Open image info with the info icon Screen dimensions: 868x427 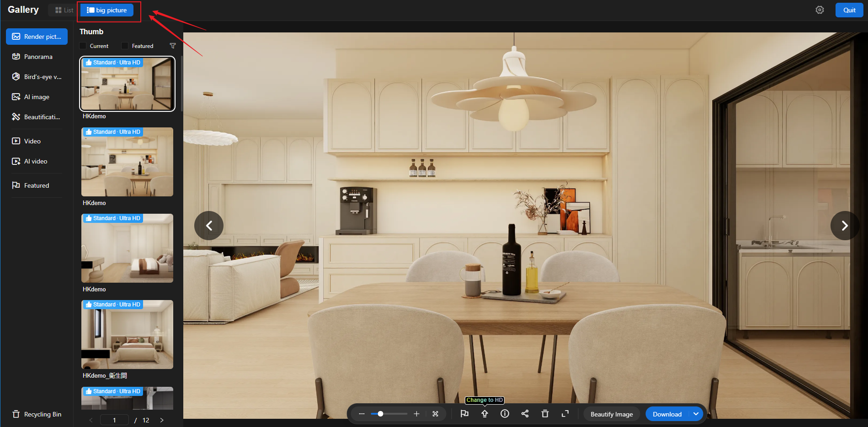[x=505, y=414]
